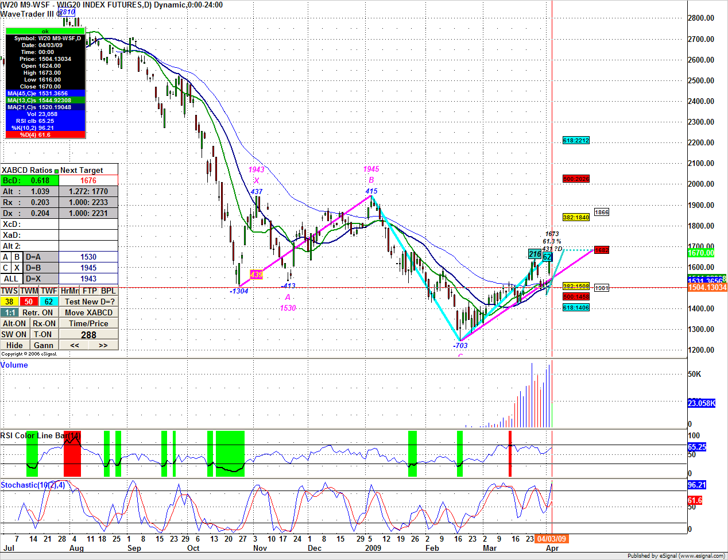The image size is (728, 560).
Task: Click the 04/03/09 date marker on axis
Action: (551, 539)
